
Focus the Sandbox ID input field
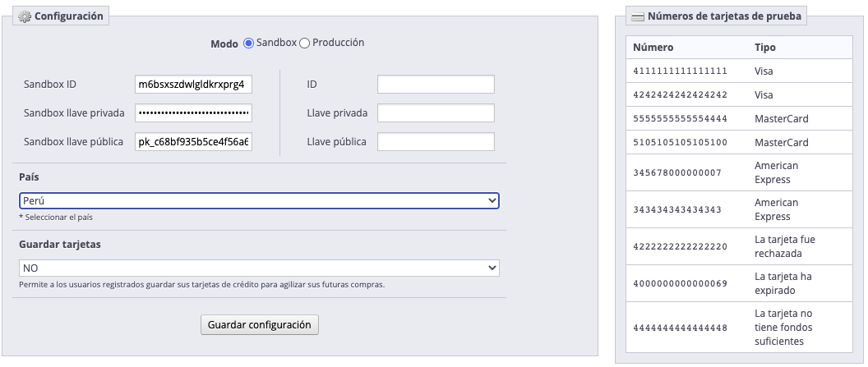(x=193, y=85)
